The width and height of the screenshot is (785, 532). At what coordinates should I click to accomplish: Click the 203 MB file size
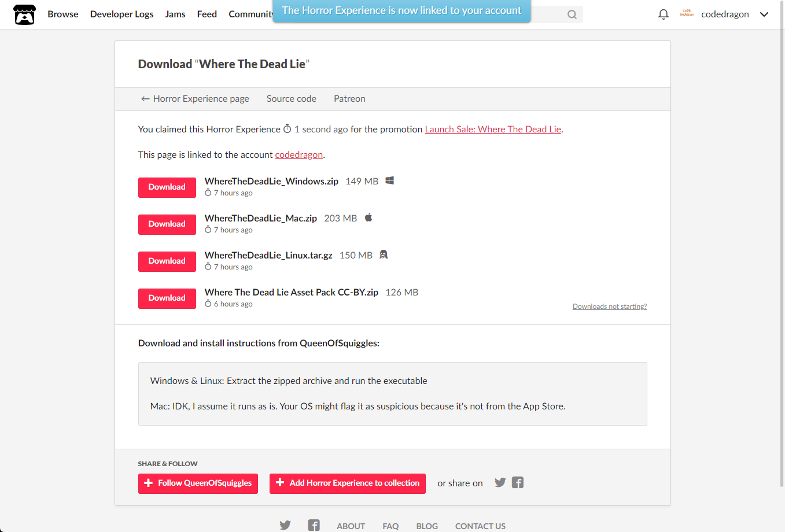point(341,219)
